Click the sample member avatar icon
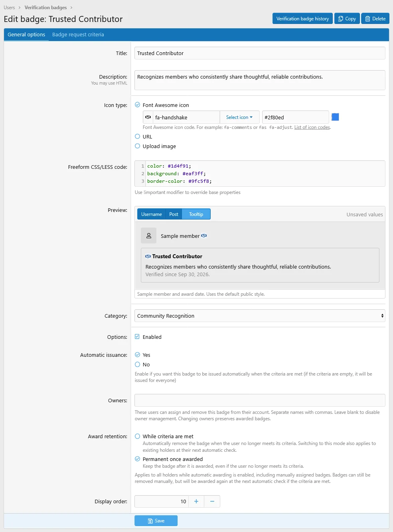This screenshot has height=532, width=393. [149, 236]
